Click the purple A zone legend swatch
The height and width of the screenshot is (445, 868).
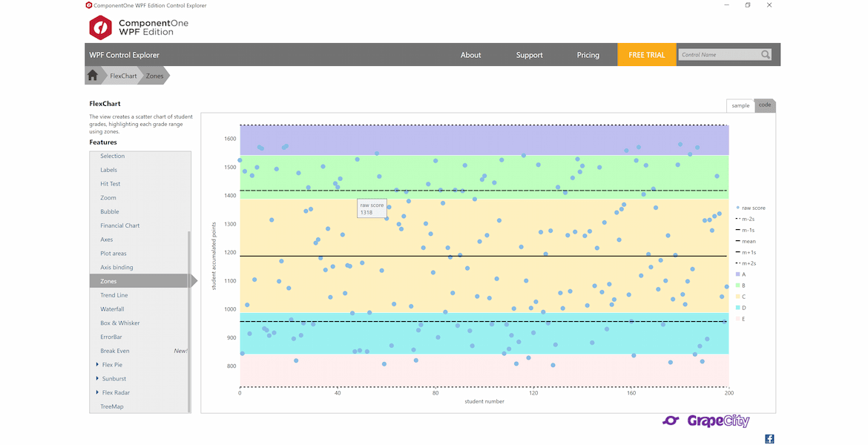738,274
